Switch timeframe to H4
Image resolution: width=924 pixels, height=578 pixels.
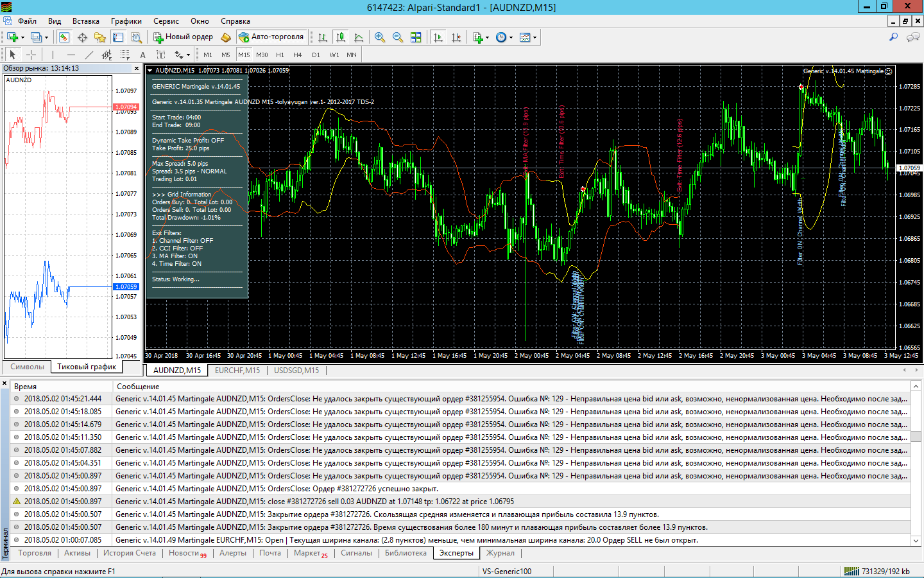298,55
